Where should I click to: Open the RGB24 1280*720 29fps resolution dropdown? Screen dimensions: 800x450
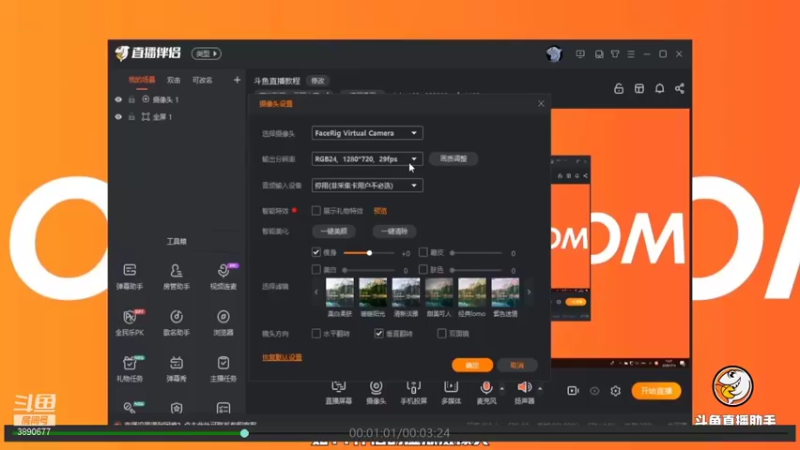coord(367,159)
